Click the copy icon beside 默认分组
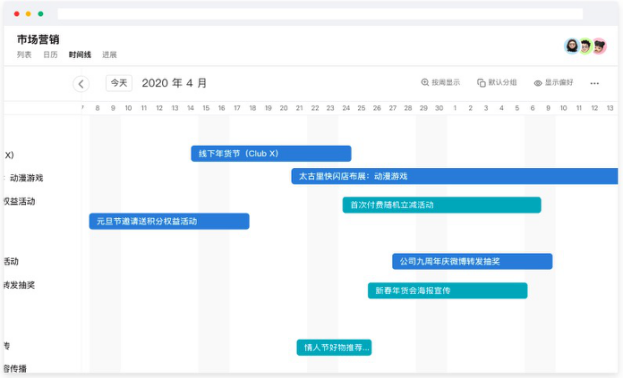 point(481,83)
